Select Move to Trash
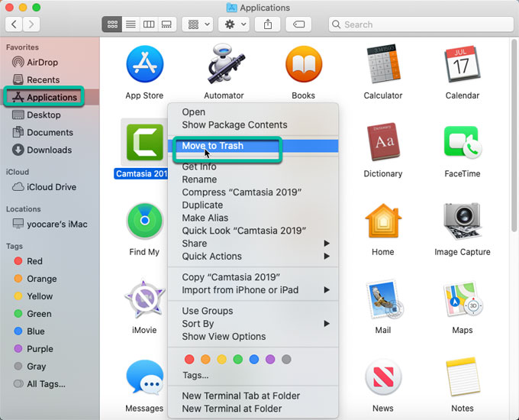Screen dimensions: 519x420 coord(253,146)
